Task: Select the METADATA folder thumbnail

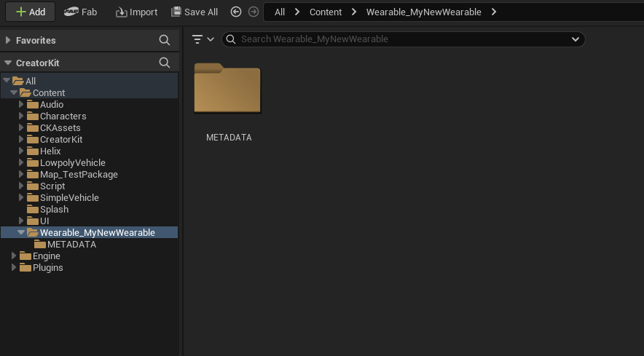Action: [x=227, y=89]
